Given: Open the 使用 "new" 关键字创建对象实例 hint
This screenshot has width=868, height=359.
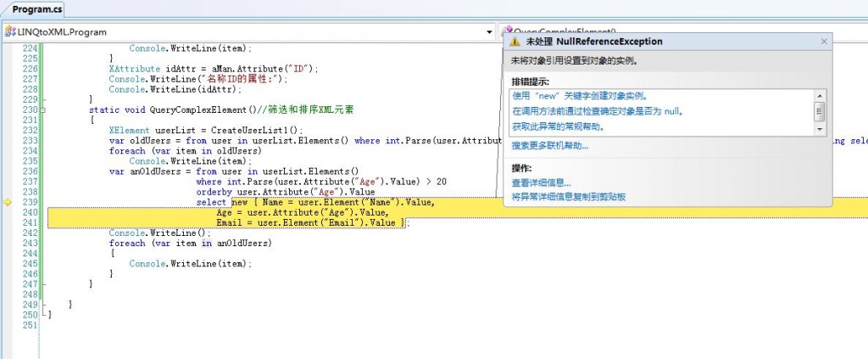Looking at the screenshot, I should click(x=580, y=96).
